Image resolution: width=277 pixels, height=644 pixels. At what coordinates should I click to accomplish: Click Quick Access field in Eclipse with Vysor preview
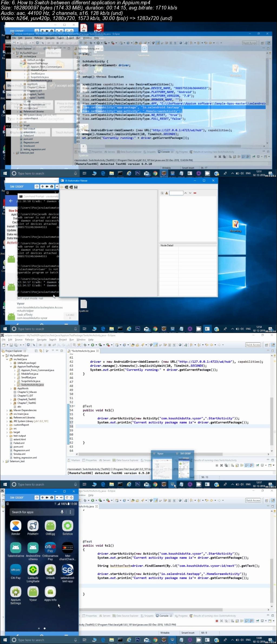coord(253,345)
